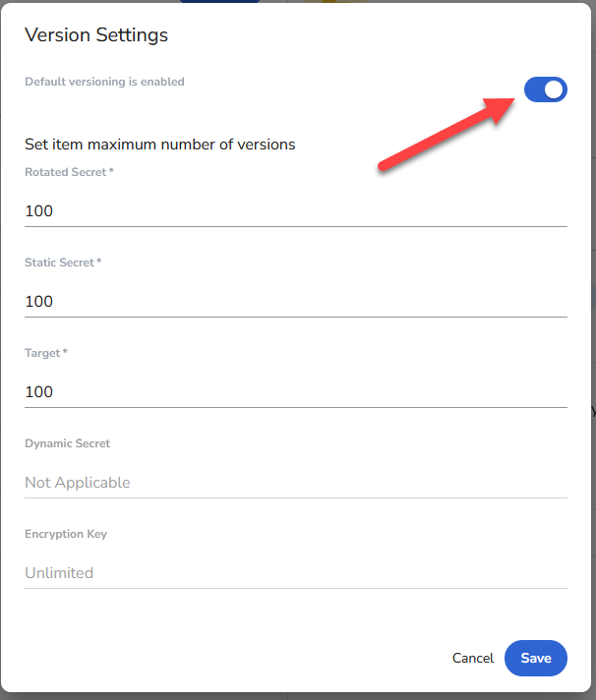This screenshot has height=700, width=596.
Task: Turn off the default versioning toggle
Action: pyautogui.click(x=546, y=90)
